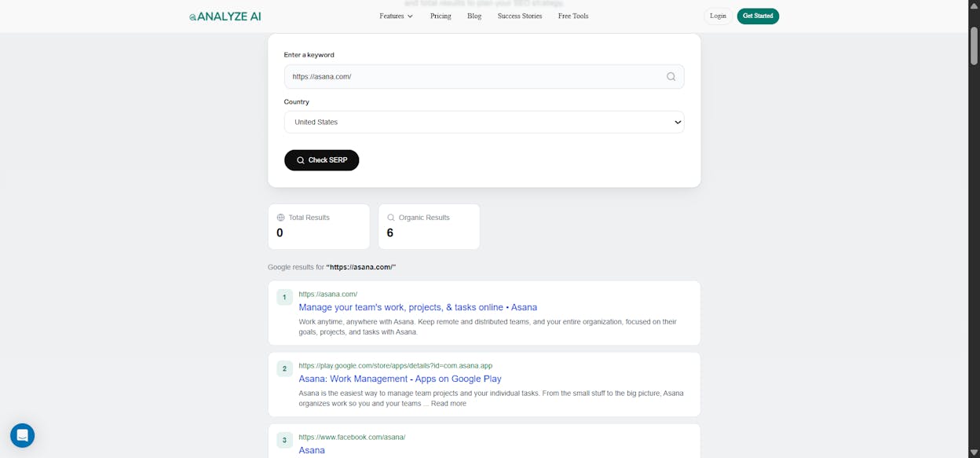This screenshot has width=980, height=458.
Task: Click the scrollbar down arrow
Action: coord(974,452)
